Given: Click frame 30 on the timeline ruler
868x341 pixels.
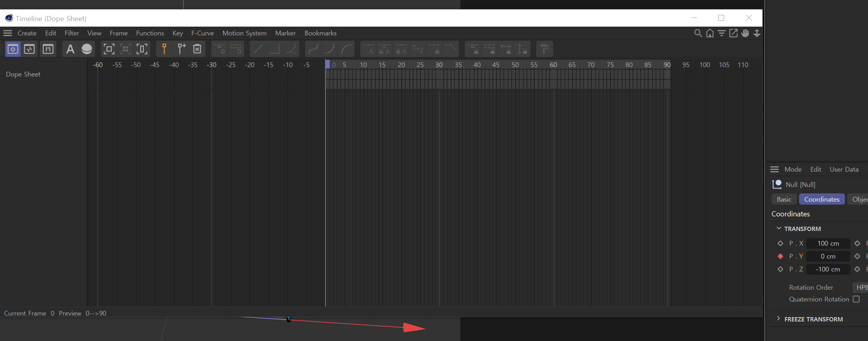Looking at the screenshot, I should tap(439, 65).
